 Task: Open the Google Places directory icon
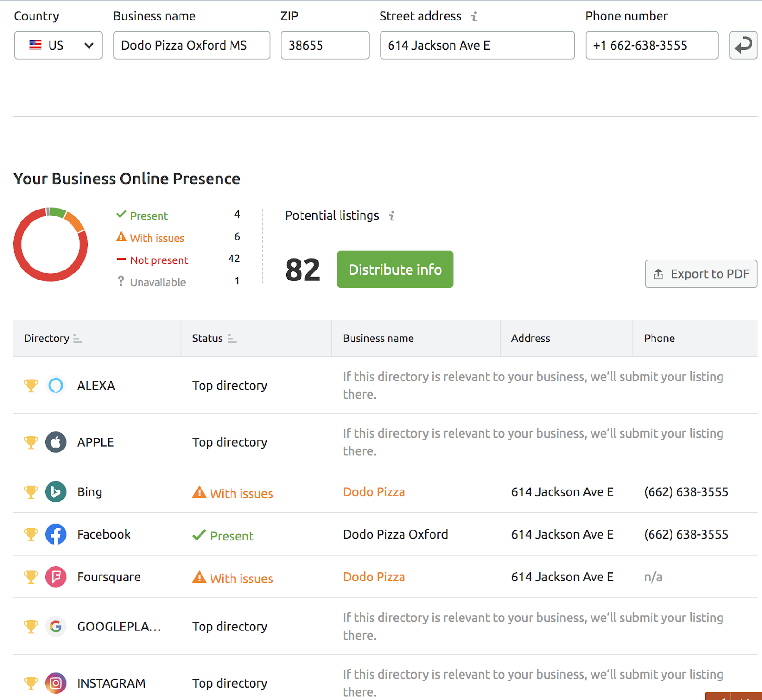[x=56, y=627]
